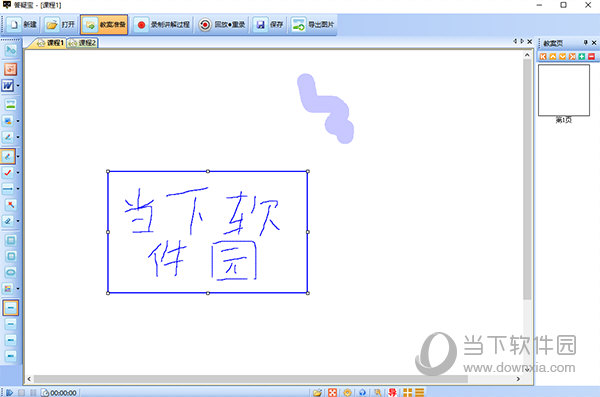Select the blue line tool
The image size is (600, 397).
(x=8, y=189)
